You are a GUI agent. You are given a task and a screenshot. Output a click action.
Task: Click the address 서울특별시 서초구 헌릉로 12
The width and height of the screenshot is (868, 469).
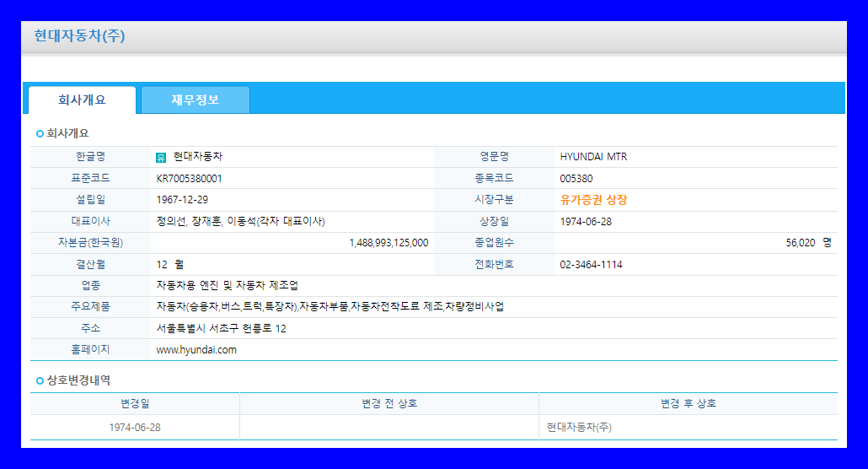(221, 328)
